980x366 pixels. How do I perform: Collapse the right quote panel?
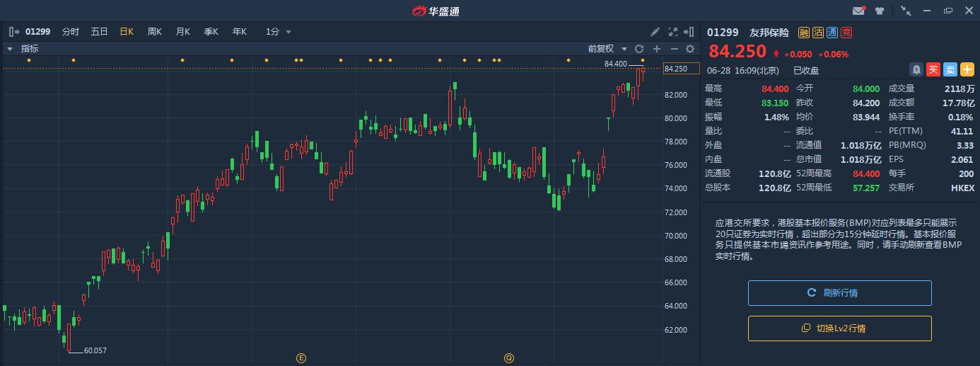[x=690, y=32]
